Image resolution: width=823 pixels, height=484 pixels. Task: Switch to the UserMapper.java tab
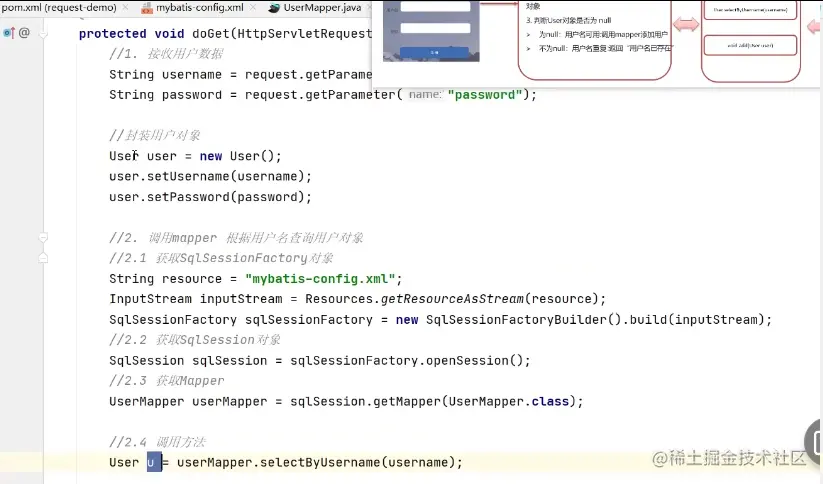322,7
